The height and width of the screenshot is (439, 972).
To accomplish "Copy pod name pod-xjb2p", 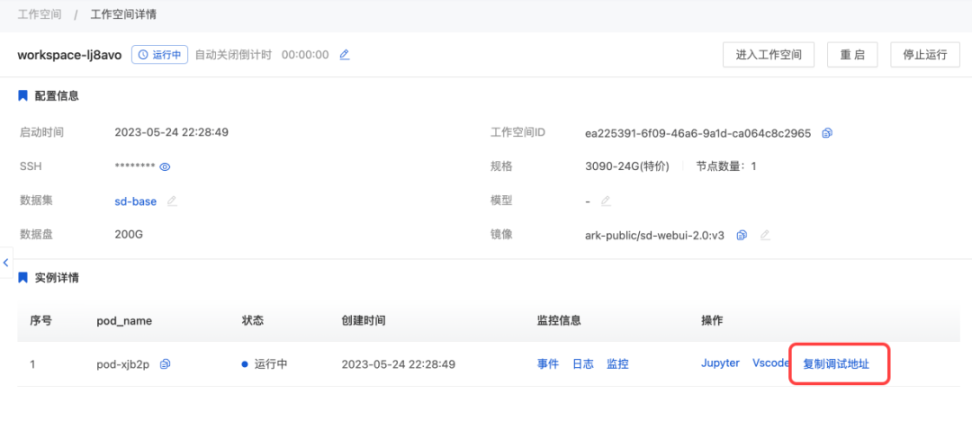I will coord(166,364).
